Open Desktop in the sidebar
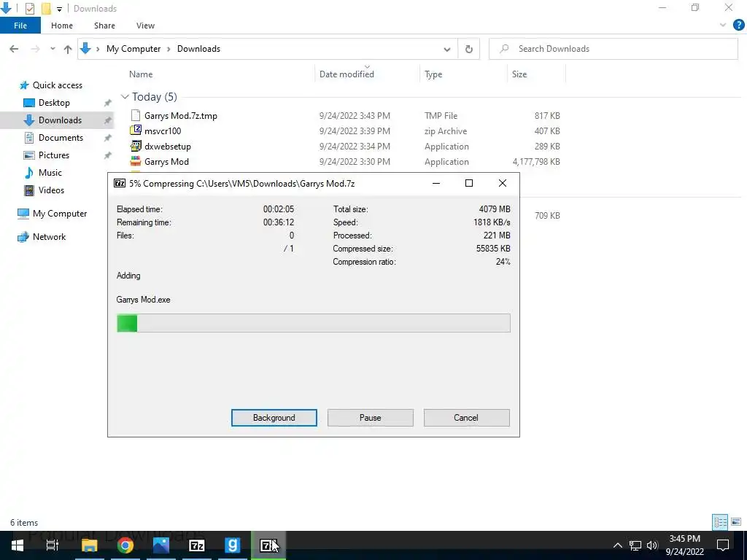 54,103
